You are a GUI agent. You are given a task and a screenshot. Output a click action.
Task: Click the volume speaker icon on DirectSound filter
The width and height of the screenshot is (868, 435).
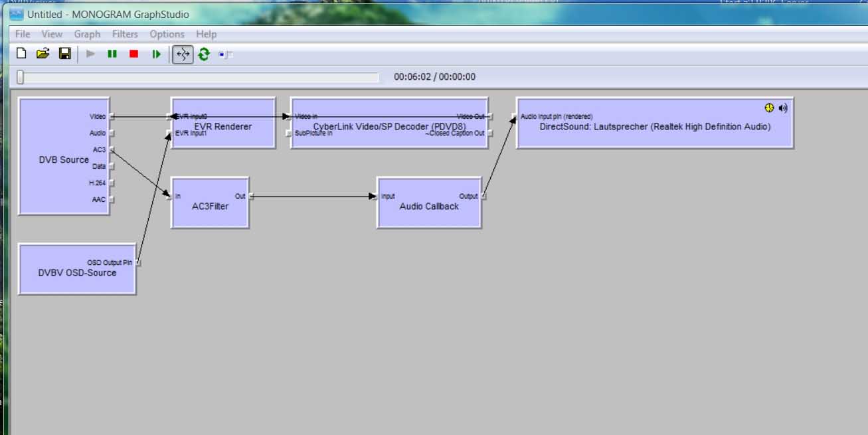(783, 108)
